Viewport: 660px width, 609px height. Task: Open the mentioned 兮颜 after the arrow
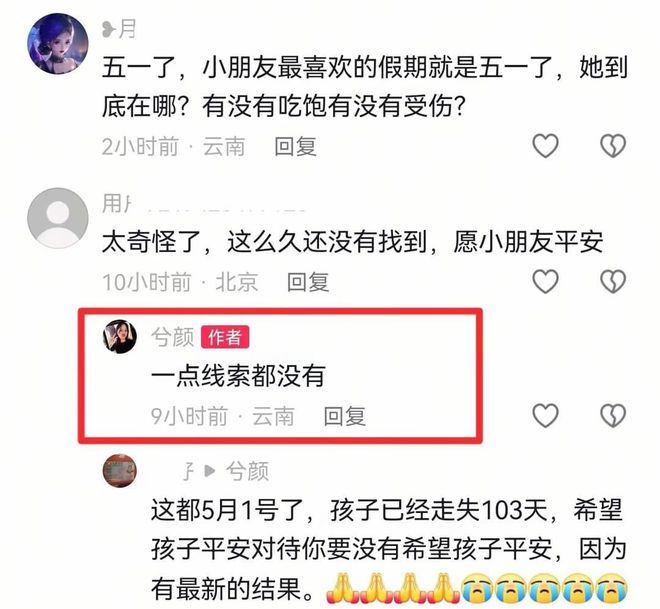pos(248,471)
